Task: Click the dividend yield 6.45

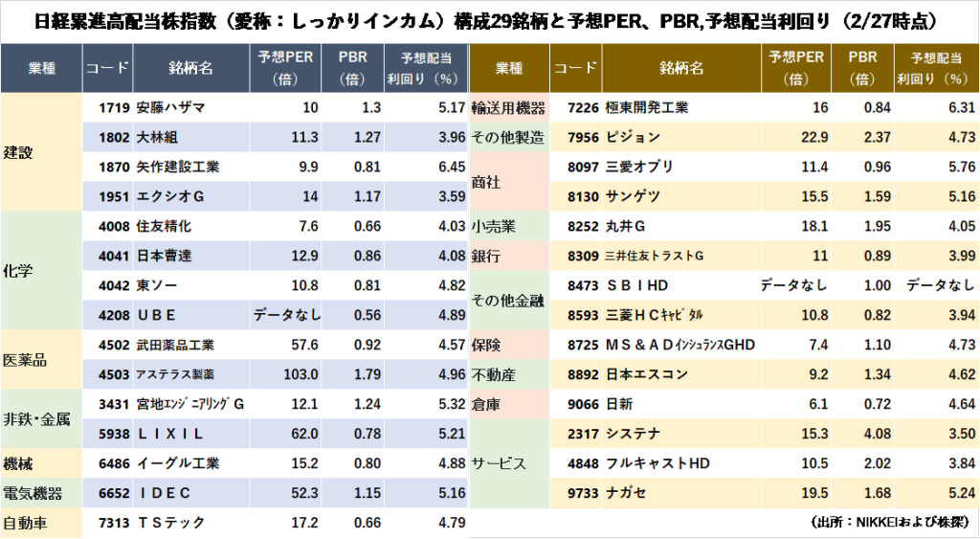Action: tap(452, 167)
